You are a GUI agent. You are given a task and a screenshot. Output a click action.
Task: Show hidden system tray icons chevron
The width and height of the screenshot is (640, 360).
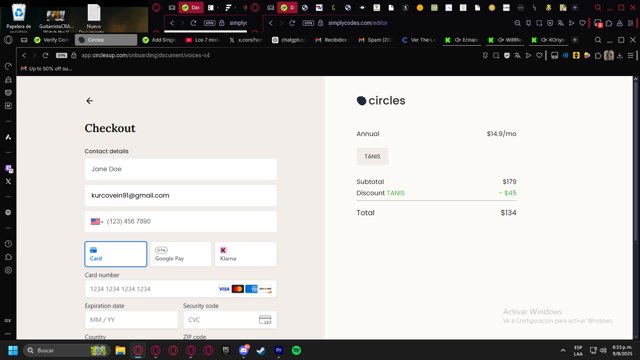(x=563, y=350)
